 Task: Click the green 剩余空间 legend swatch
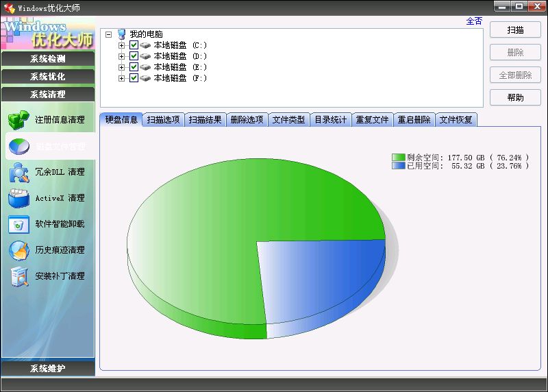click(x=398, y=158)
